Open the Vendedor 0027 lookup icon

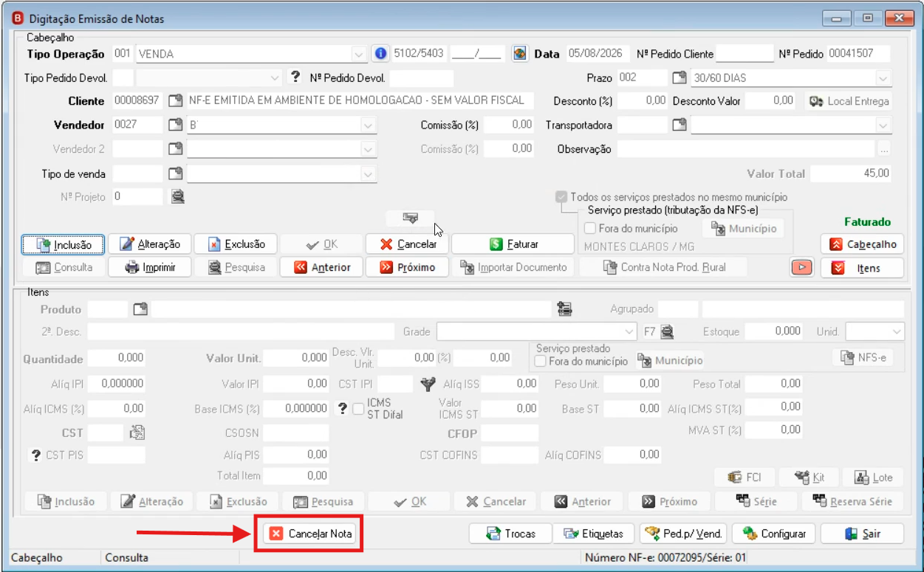176,125
